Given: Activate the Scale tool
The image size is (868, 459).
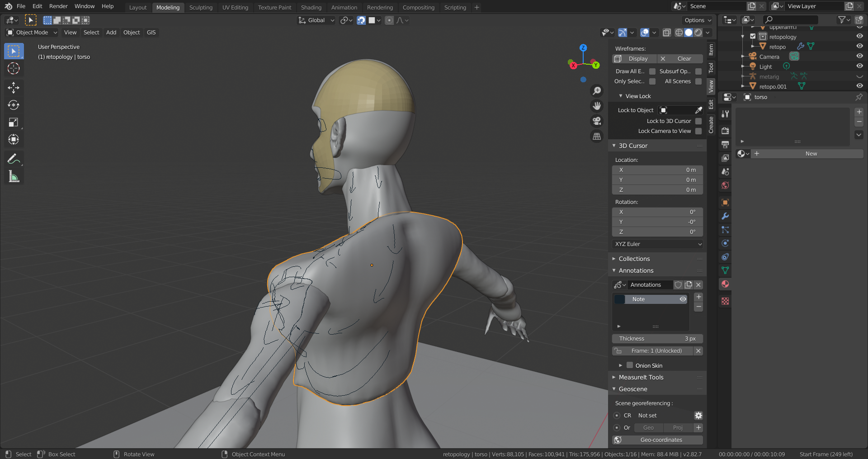Looking at the screenshot, I should tap(14, 123).
